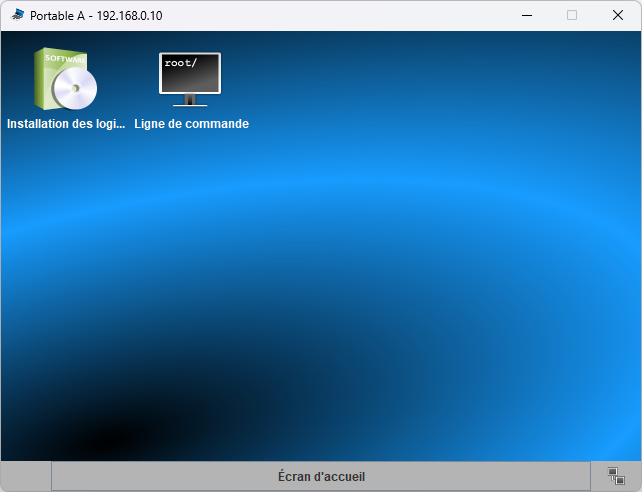This screenshot has width=642, height=492.
Task: Click the blank gray panel left of Écran d'accueil
Action: click(26, 476)
